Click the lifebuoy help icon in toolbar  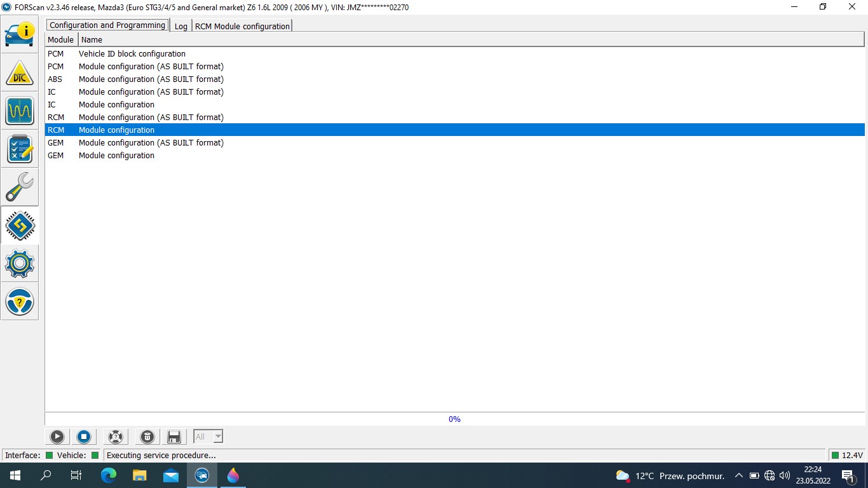coord(115,437)
